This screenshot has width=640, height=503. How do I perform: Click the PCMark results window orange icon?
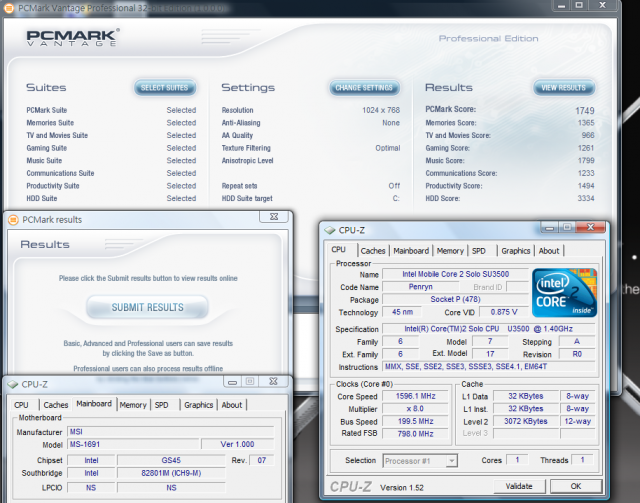[x=13, y=220]
